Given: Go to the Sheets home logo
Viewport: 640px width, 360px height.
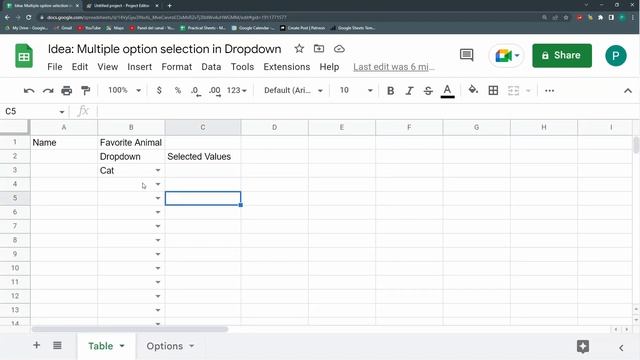Looking at the screenshot, I should coord(24,56).
